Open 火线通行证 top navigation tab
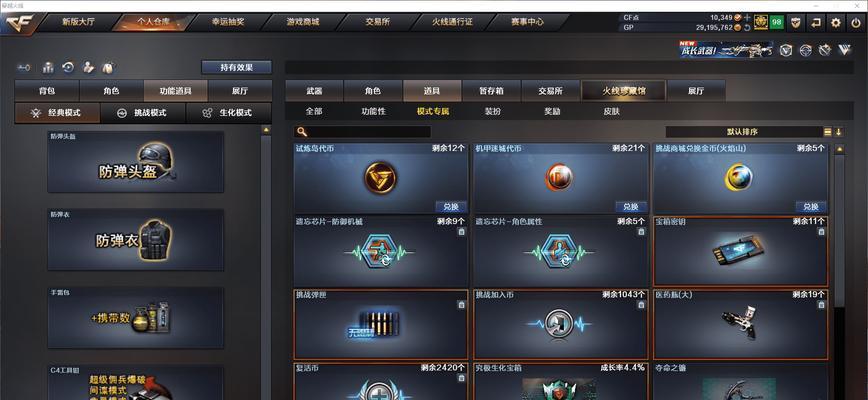 coord(452,23)
